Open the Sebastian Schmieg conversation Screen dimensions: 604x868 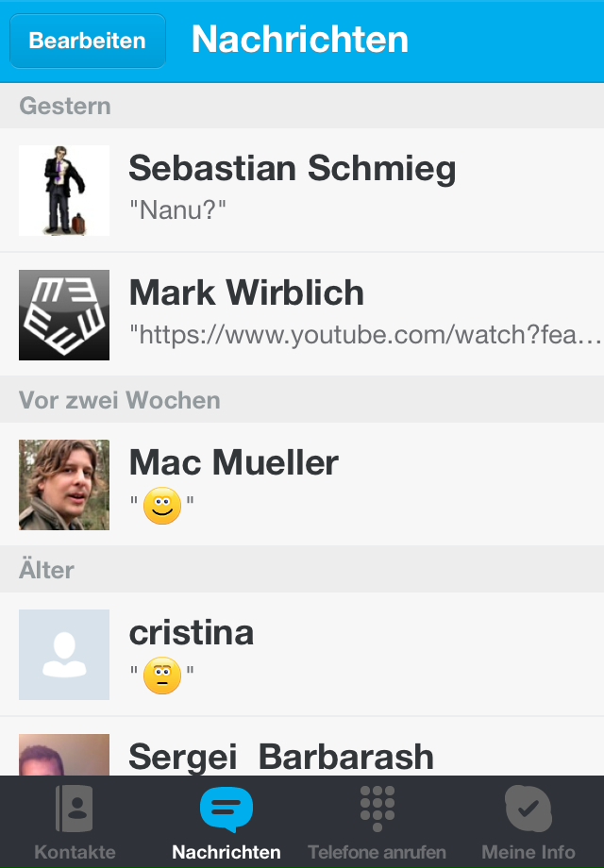click(293, 169)
